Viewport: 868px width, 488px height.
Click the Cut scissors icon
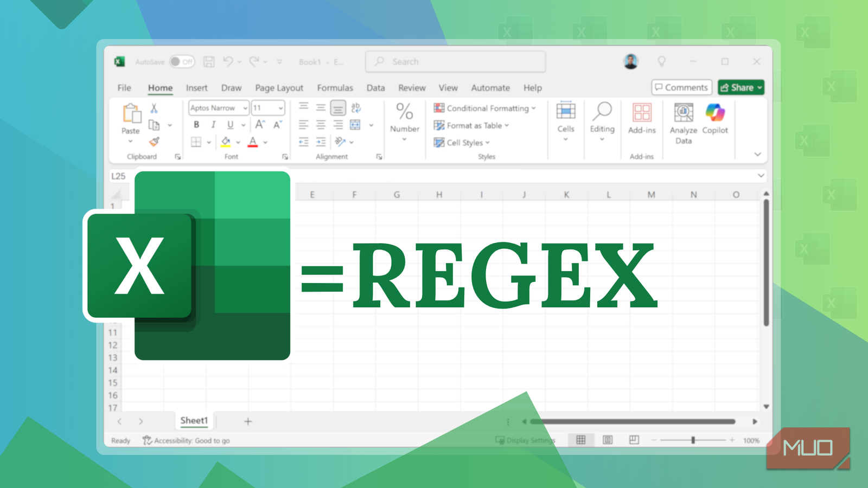point(154,108)
